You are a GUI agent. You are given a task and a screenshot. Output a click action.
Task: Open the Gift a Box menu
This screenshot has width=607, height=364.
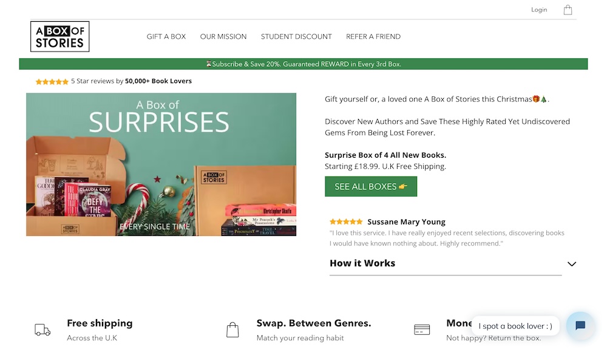166,36
